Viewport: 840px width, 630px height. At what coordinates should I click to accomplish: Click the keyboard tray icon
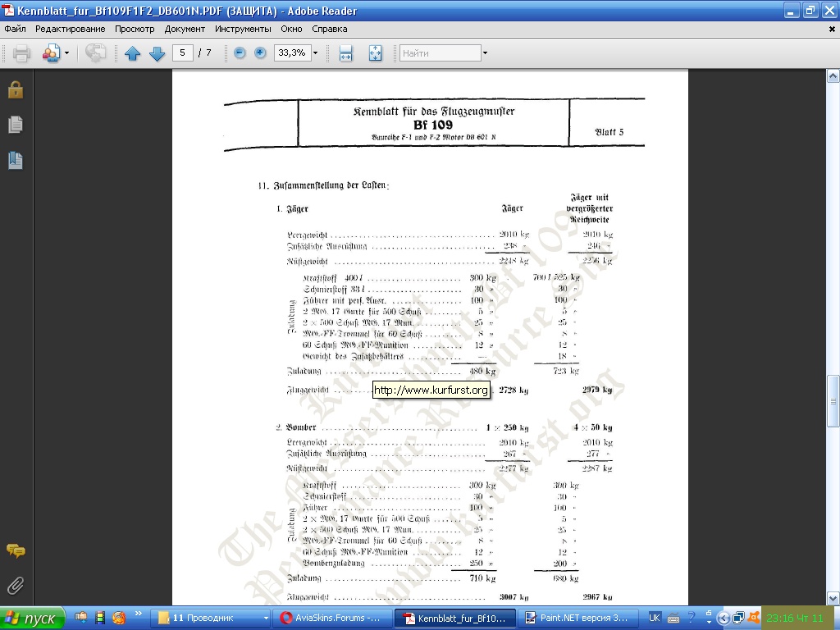pos(673,619)
